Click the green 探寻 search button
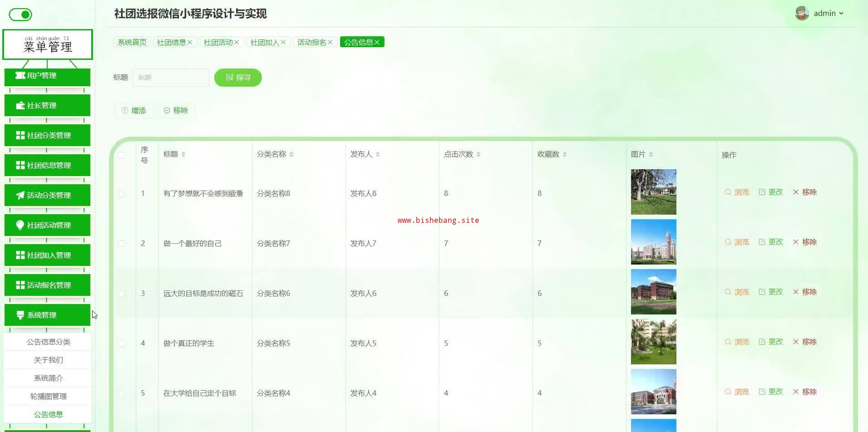868x432 pixels. 238,78
